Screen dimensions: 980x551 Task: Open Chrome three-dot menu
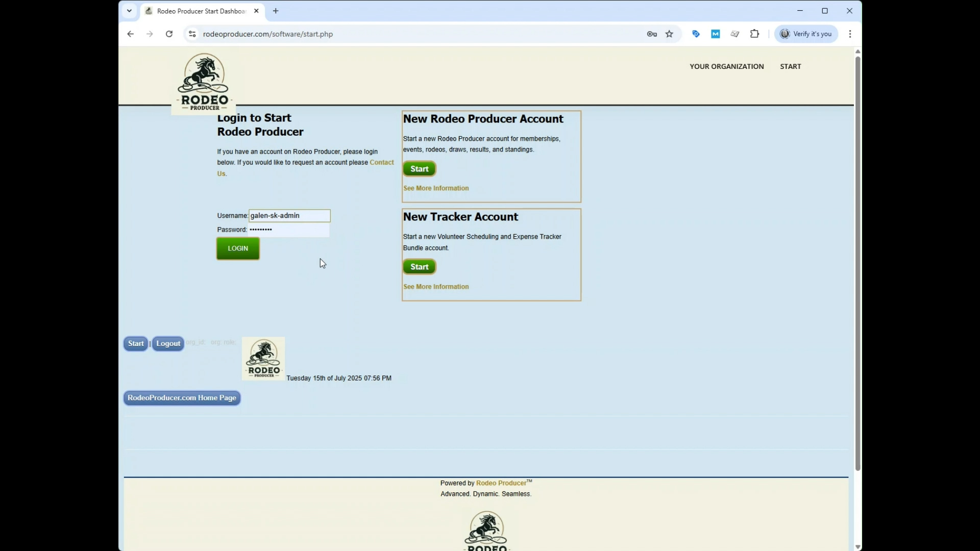coord(850,34)
